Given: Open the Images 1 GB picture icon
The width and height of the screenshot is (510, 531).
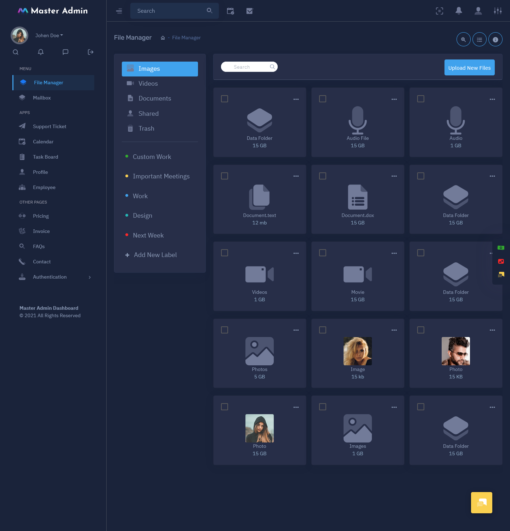Looking at the screenshot, I should click(358, 428).
